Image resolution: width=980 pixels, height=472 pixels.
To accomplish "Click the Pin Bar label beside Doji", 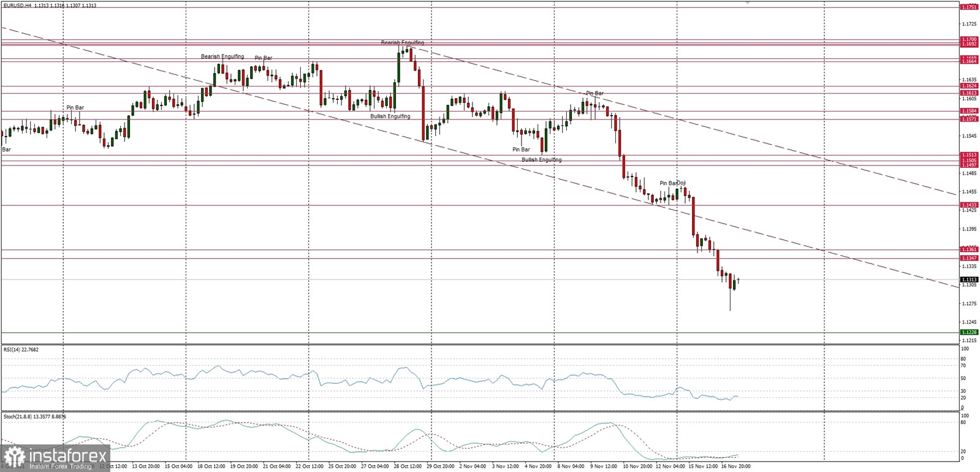I will (668, 183).
